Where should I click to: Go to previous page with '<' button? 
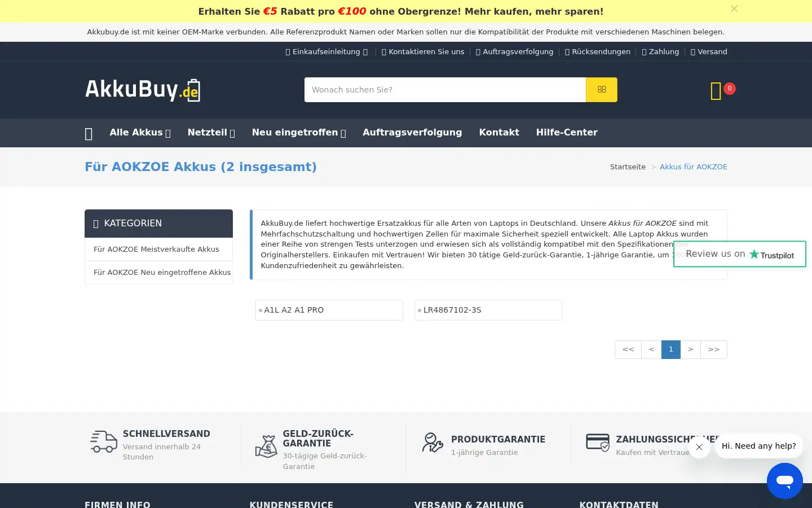coord(651,349)
